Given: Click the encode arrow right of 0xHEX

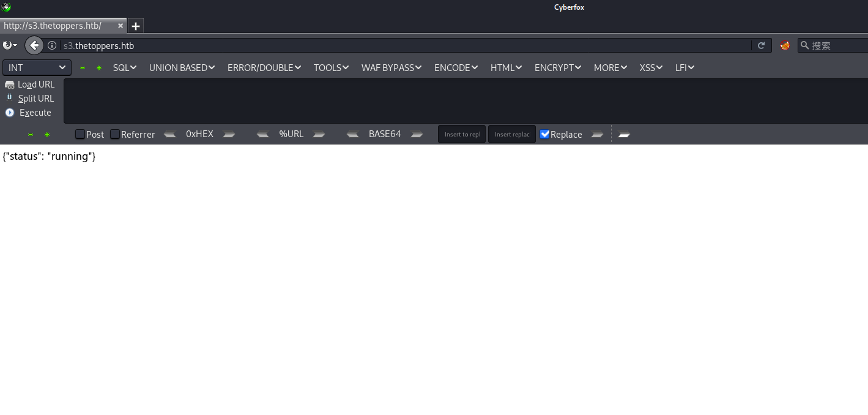Looking at the screenshot, I should (x=229, y=134).
